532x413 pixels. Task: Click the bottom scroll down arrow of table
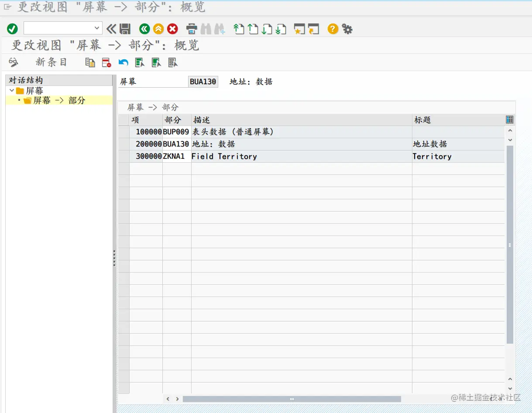[x=510, y=388]
